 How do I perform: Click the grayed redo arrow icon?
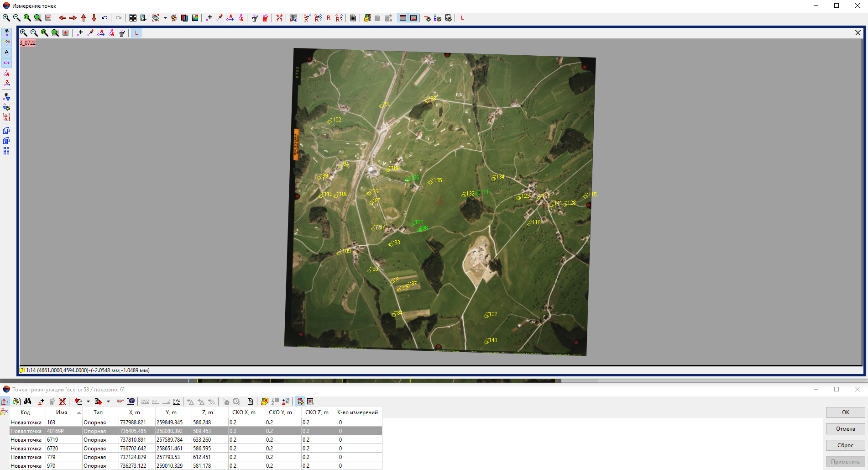119,18
